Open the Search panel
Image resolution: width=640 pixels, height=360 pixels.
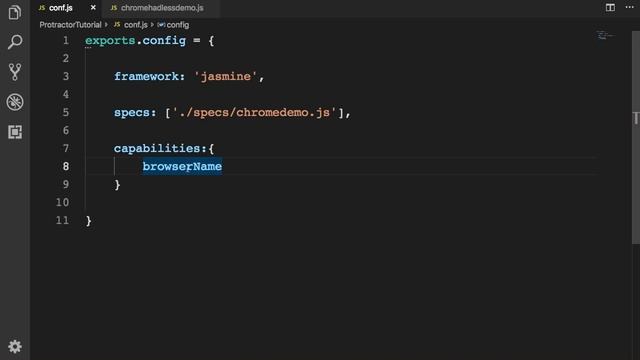[15, 42]
